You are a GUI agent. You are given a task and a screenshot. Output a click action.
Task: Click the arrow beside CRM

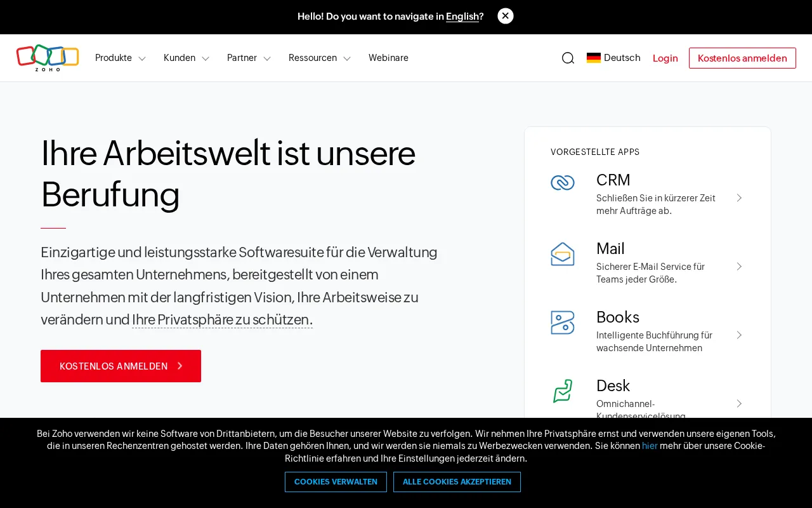pos(739,198)
